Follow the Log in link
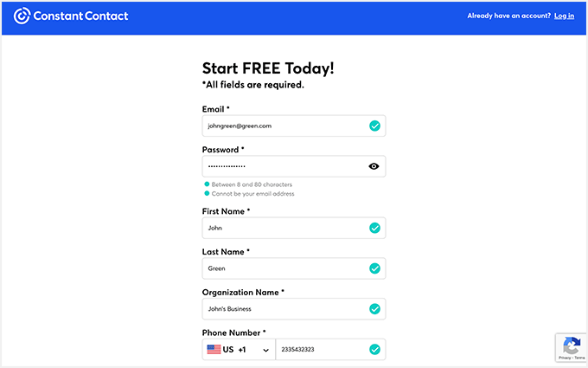 pyautogui.click(x=564, y=16)
